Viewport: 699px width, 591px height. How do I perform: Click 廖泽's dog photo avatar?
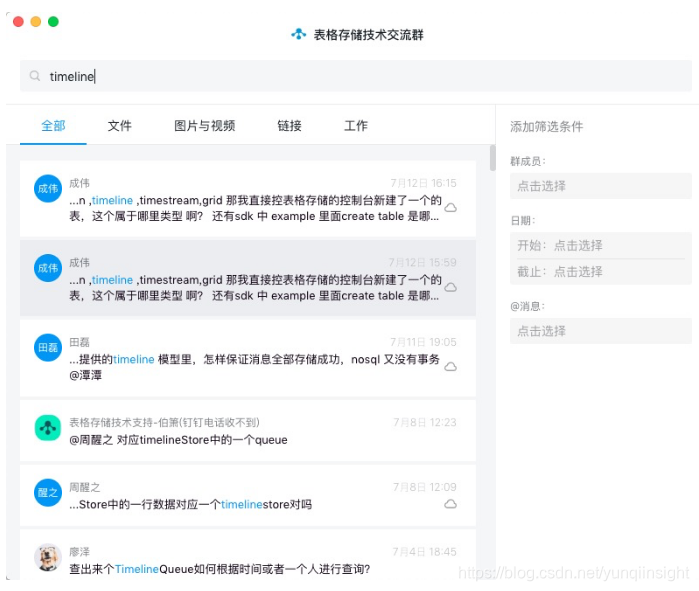coord(48,557)
